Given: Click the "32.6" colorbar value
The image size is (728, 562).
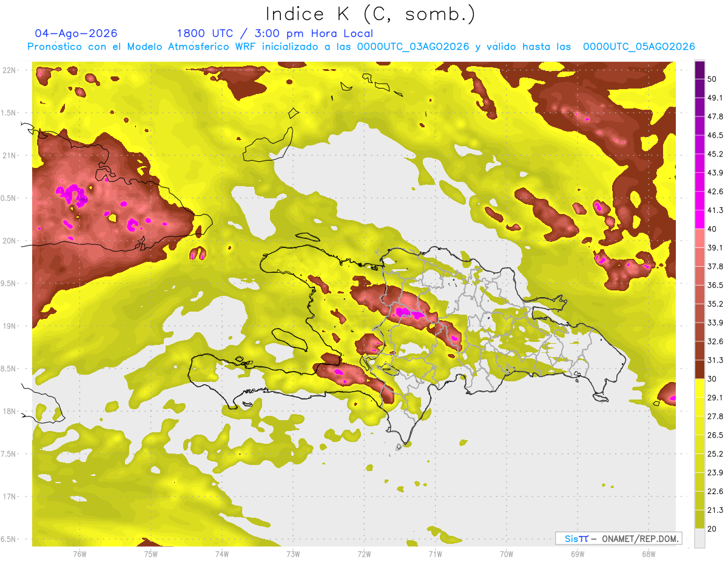Looking at the screenshot, I should 715,341.
